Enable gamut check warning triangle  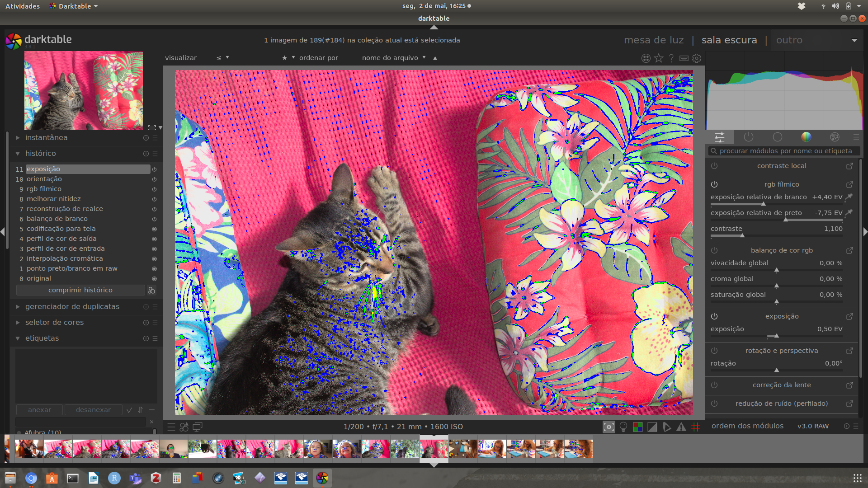point(681,427)
